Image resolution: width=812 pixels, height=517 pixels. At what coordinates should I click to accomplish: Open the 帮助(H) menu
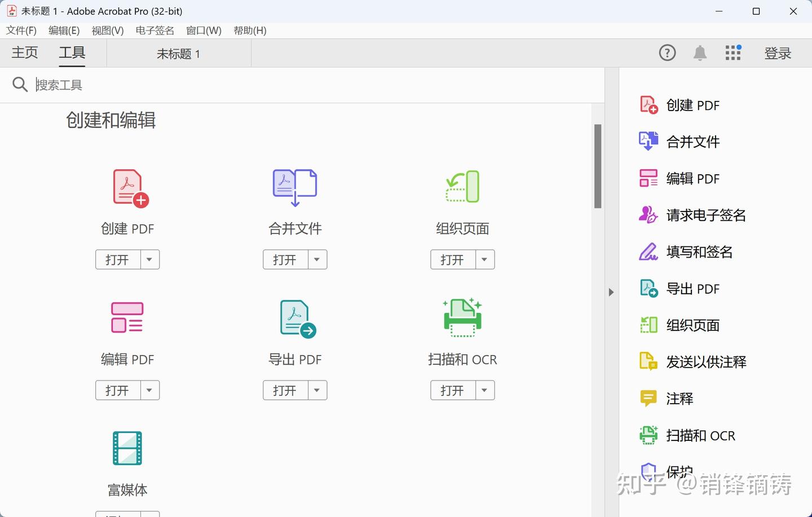(250, 30)
